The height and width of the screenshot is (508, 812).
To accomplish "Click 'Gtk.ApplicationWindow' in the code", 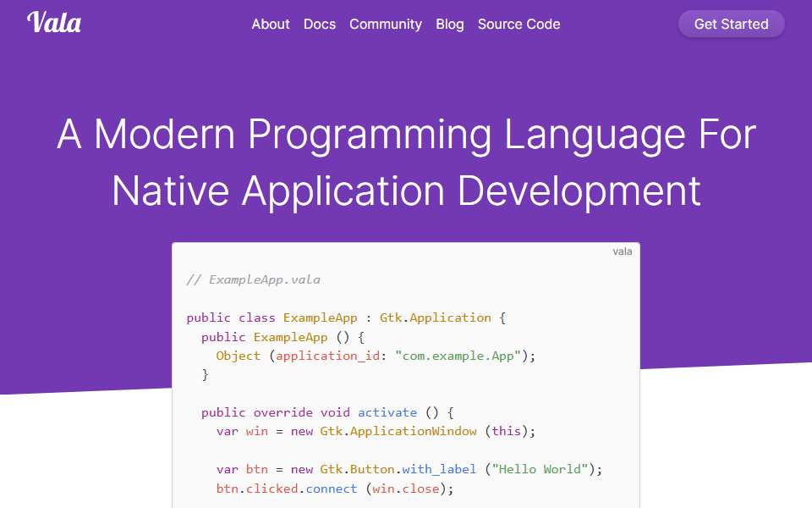I will coord(398,431).
